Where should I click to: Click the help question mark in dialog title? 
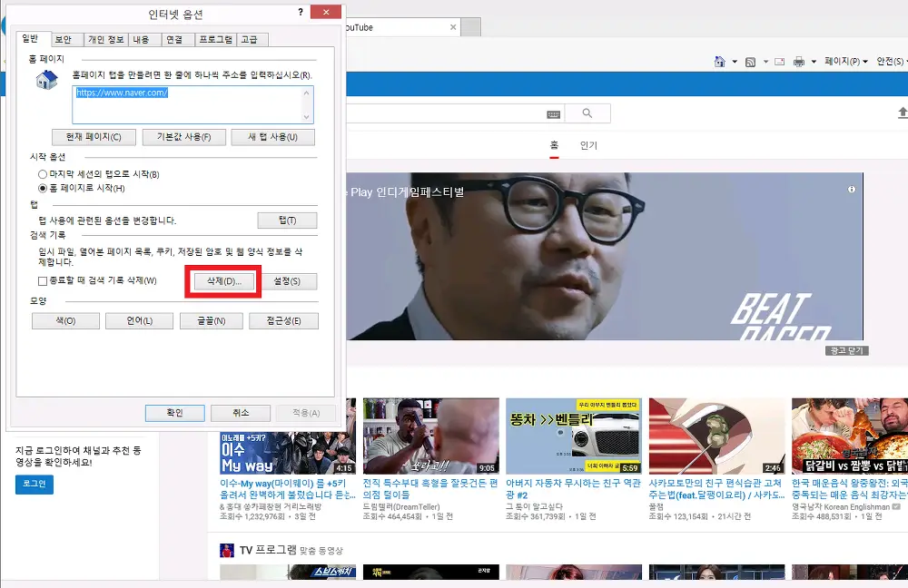point(301,12)
